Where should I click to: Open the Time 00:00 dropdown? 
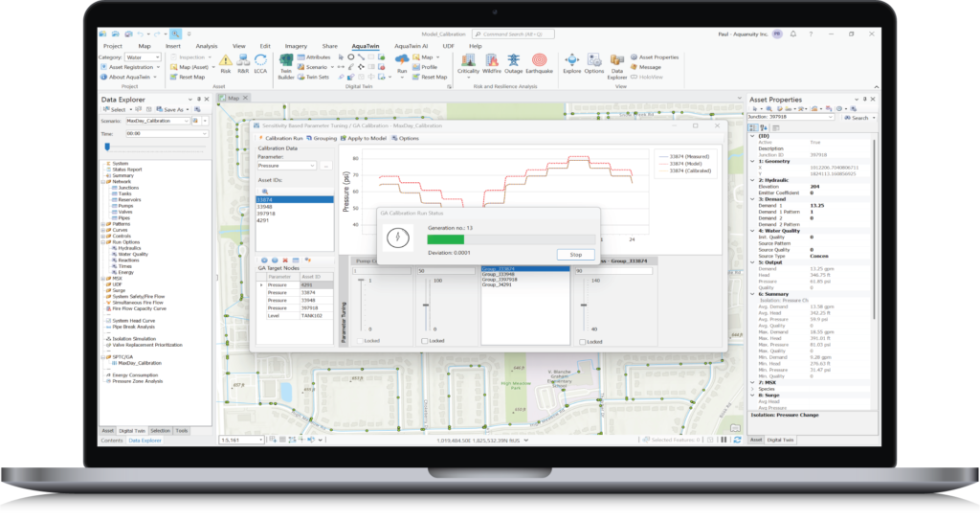tap(167, 133)
